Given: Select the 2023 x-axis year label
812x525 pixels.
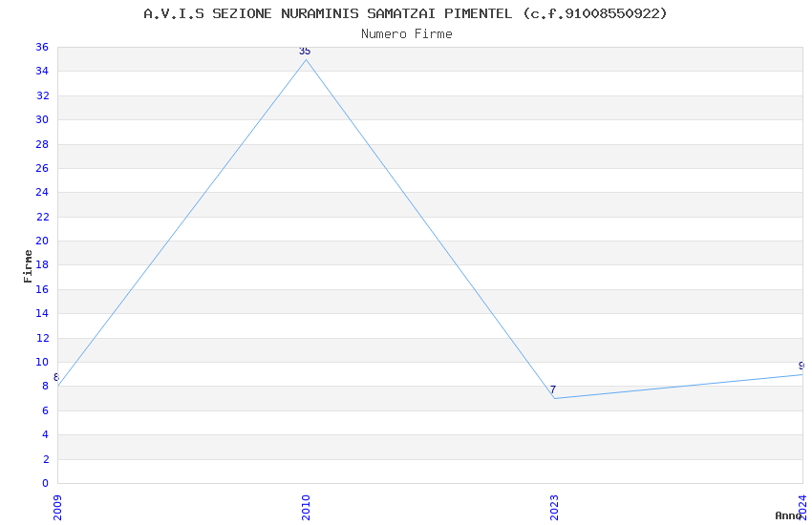Looking at the screenshot, I should (554, 508).
